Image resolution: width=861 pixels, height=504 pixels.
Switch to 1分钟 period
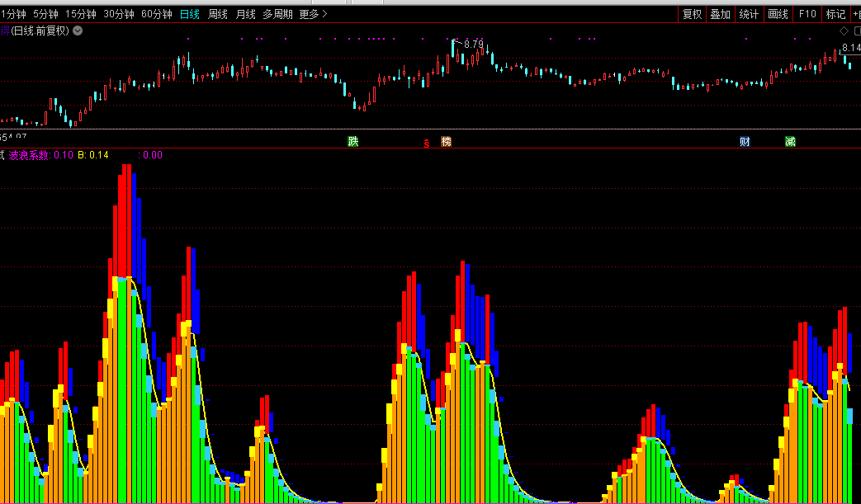(13, 14)
